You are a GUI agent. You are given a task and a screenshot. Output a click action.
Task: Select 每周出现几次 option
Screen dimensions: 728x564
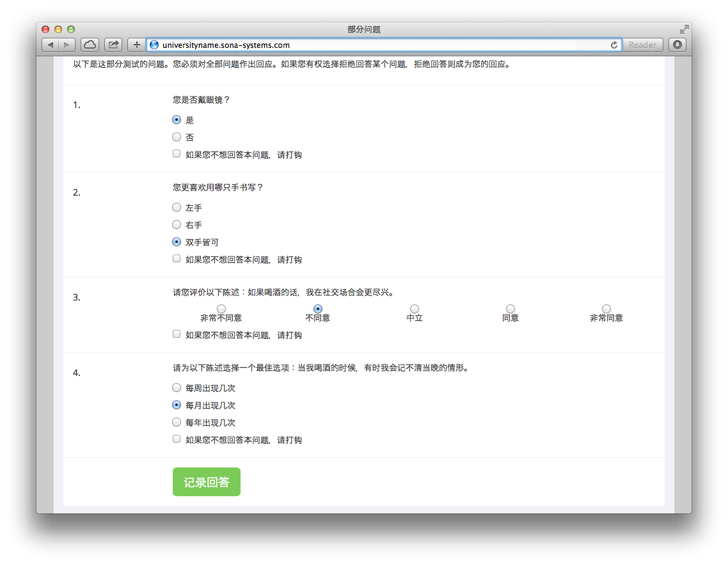[x=177, y=388]
